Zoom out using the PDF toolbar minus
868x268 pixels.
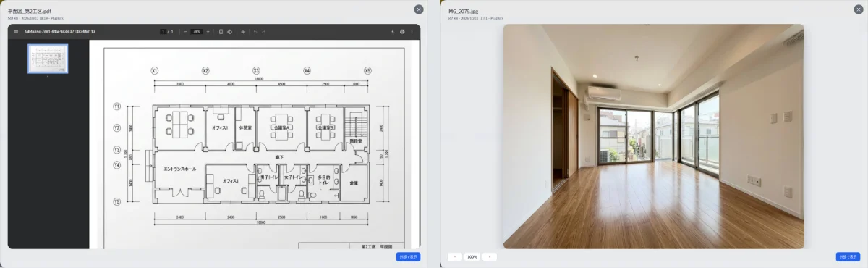pos(185,32)
